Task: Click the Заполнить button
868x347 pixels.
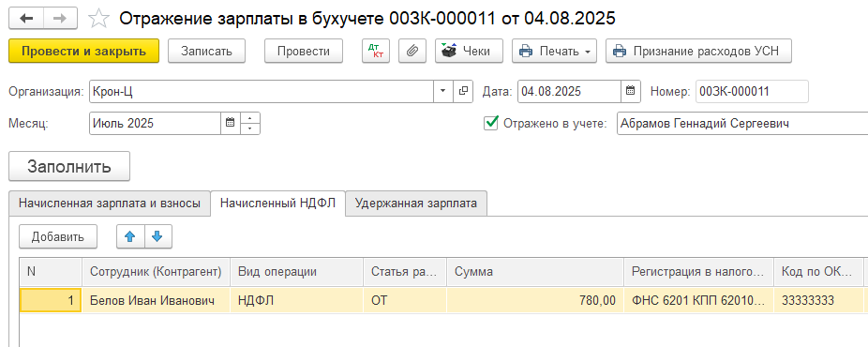Action: pos(69,166)
